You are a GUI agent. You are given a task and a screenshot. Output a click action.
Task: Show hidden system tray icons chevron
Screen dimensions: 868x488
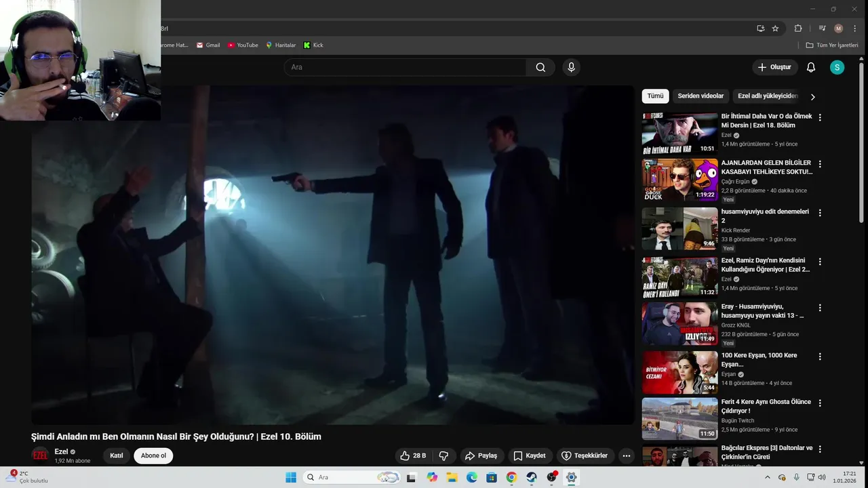tap(766, 477)
